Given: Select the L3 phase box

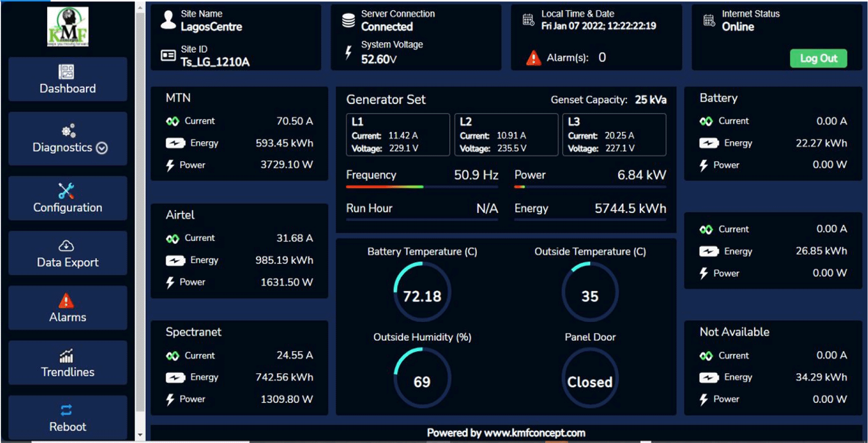Looking at the screenshot, I should point(614,135).
